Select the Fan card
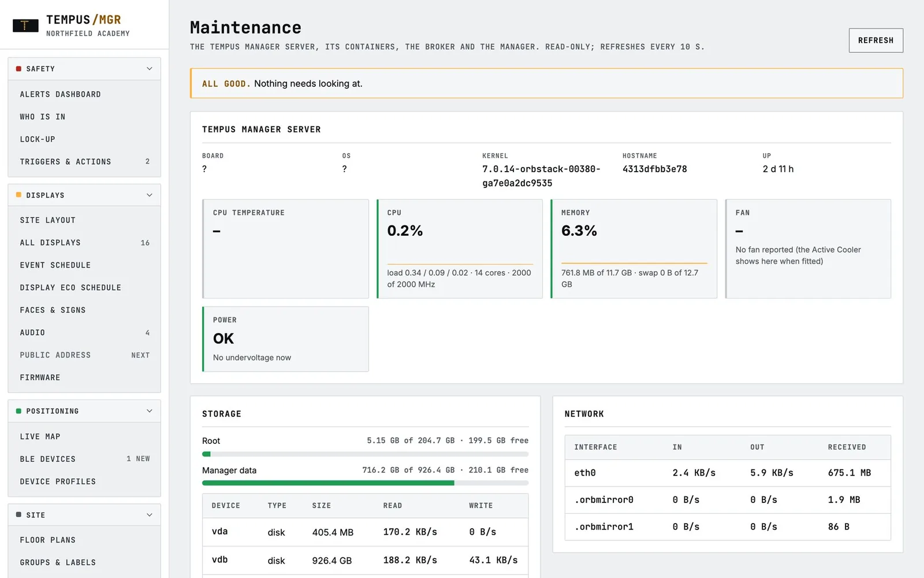This screenshot has width=924, height=578. tap(808, 249)
